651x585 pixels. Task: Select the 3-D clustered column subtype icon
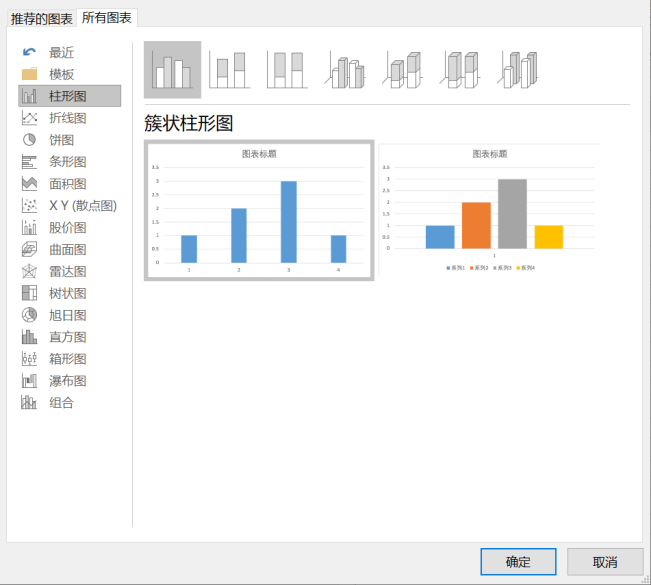point(346,70)
